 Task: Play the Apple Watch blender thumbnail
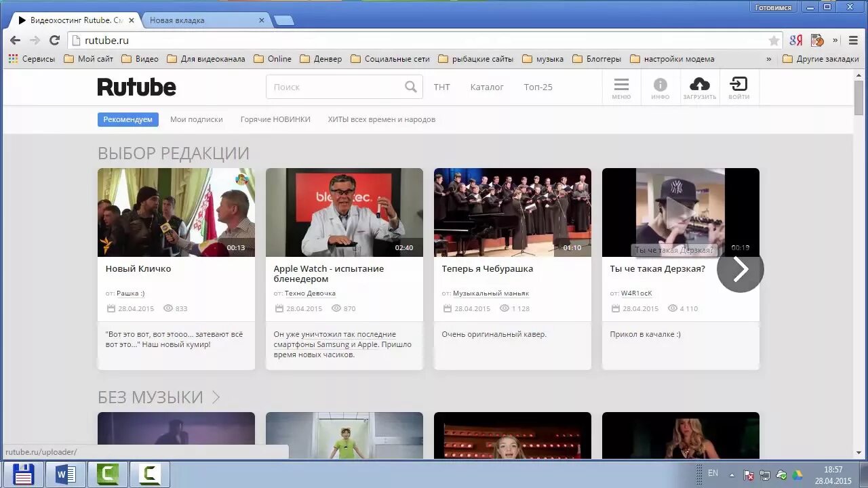pyautogui.click(x=344, y=212)
